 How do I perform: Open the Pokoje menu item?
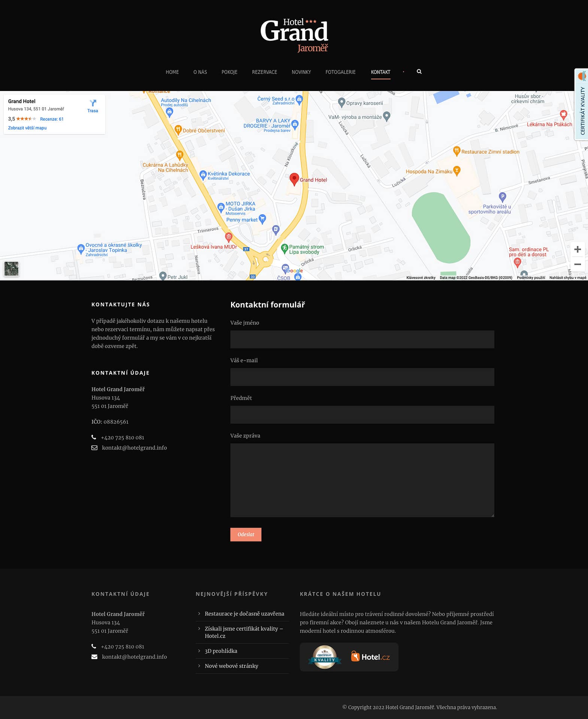(x=229, y=72)
